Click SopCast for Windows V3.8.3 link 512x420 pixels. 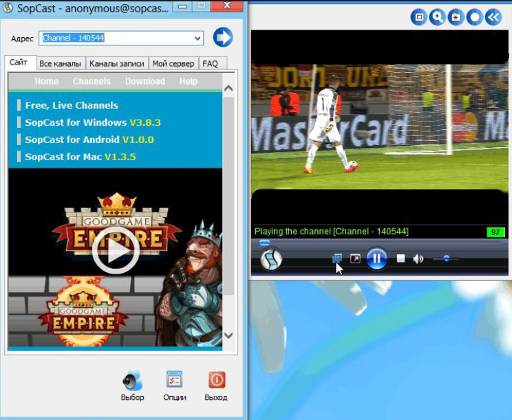click(x=92, y=122)
